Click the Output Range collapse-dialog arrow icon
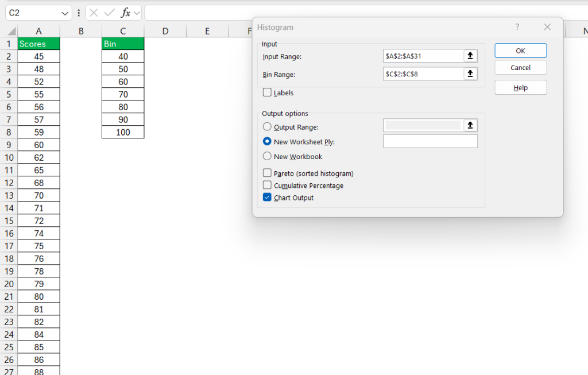This screenshot has height=375, width=588. pyautogui.click(x=470, y=125)
